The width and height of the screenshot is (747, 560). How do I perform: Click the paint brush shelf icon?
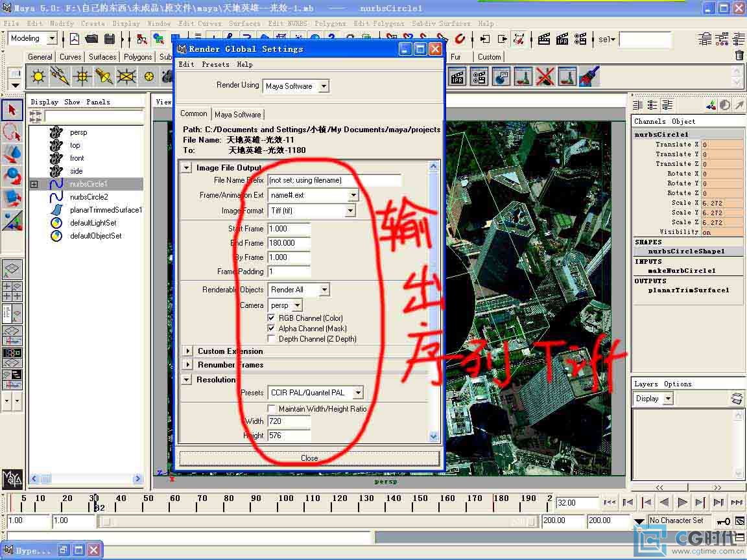pyautogui.click(x=589, y=76)
